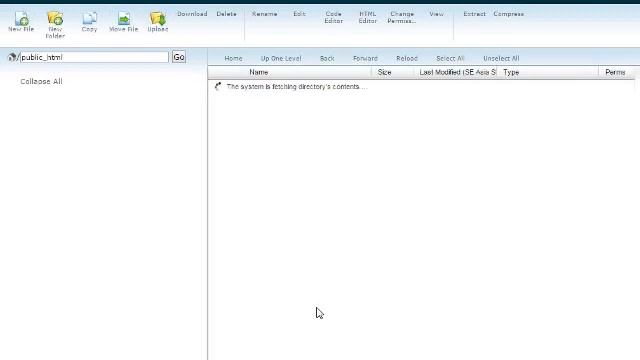Click Unselect All files
Screen dimensions: 640x360
501,58
